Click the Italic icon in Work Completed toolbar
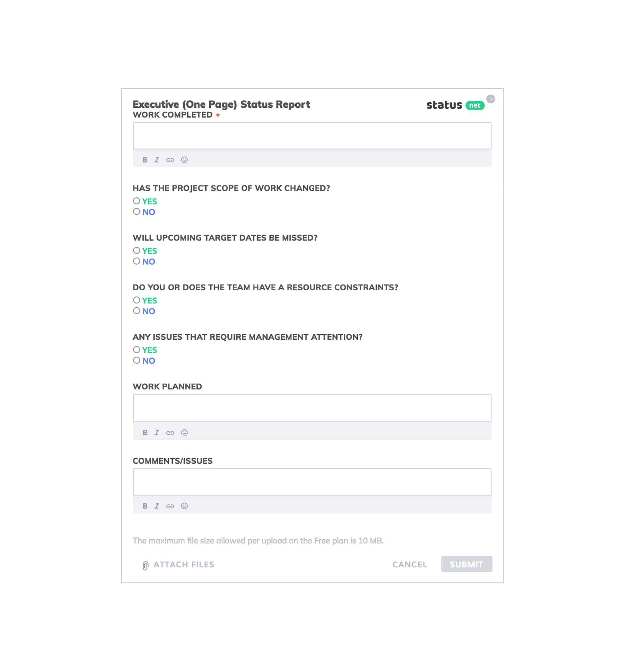 [x=157, y=160]
